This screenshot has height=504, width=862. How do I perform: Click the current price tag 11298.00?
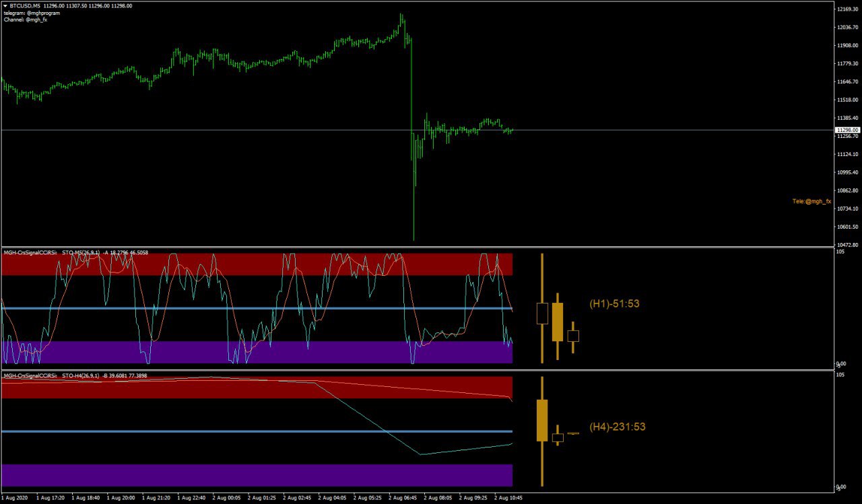[x=847, y=130]
